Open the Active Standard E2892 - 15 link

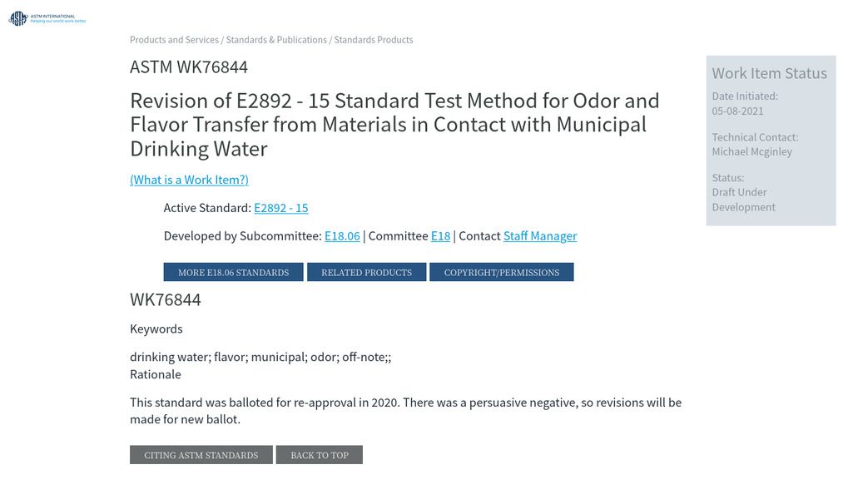point(281,208)
